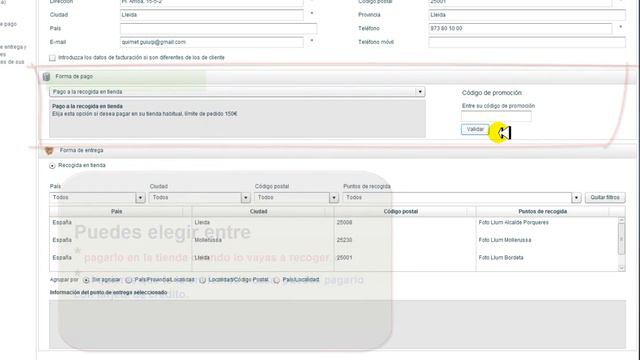Click postal code 25001 table cell
Image resolution: width=640 pixels, height=360 pixels.
[344, 258]
